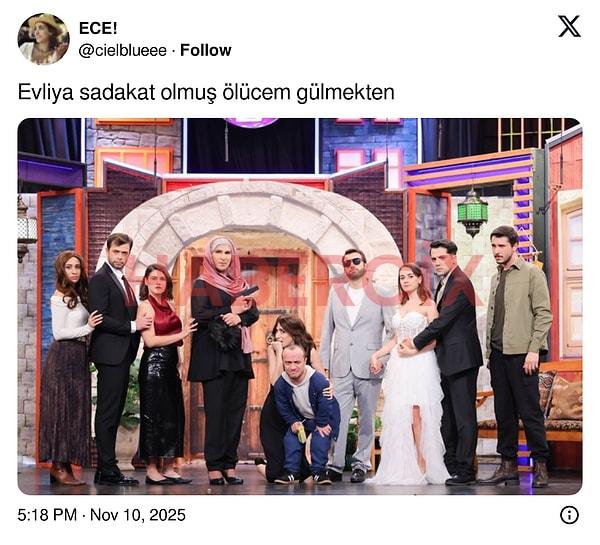Open the circled info icon beside the date
Screen dimensions: 600x545
point(569,515)
